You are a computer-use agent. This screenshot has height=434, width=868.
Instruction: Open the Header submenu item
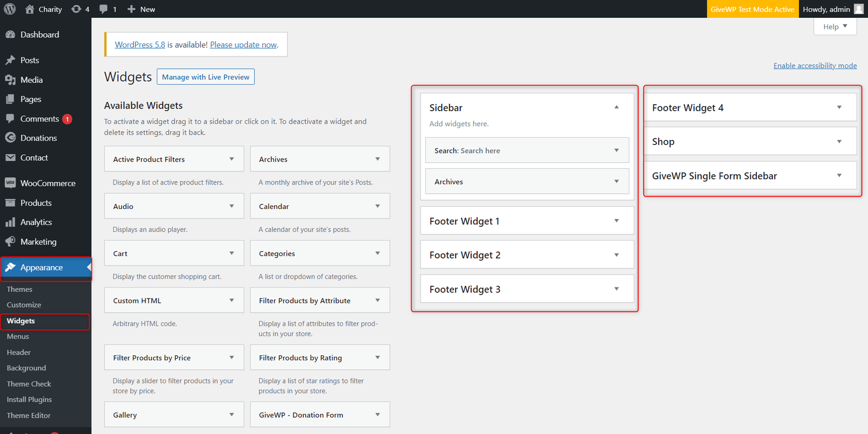click(x=18, y=352)
